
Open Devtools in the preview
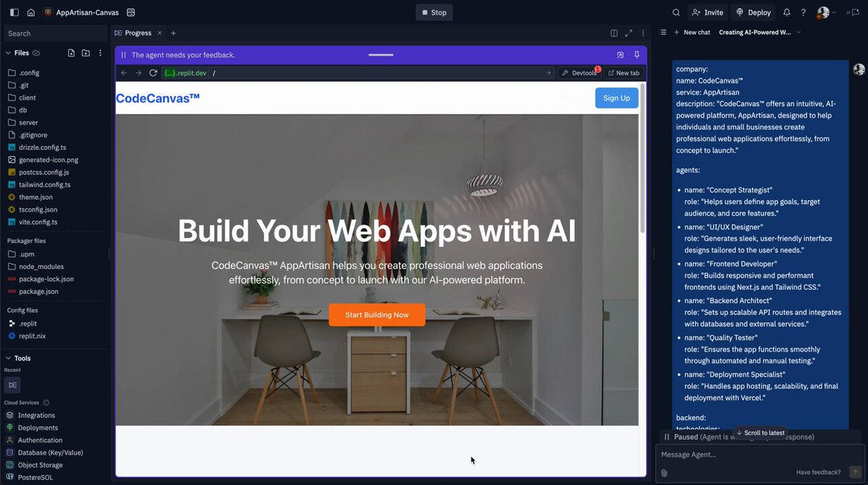[x=579, y=73]
